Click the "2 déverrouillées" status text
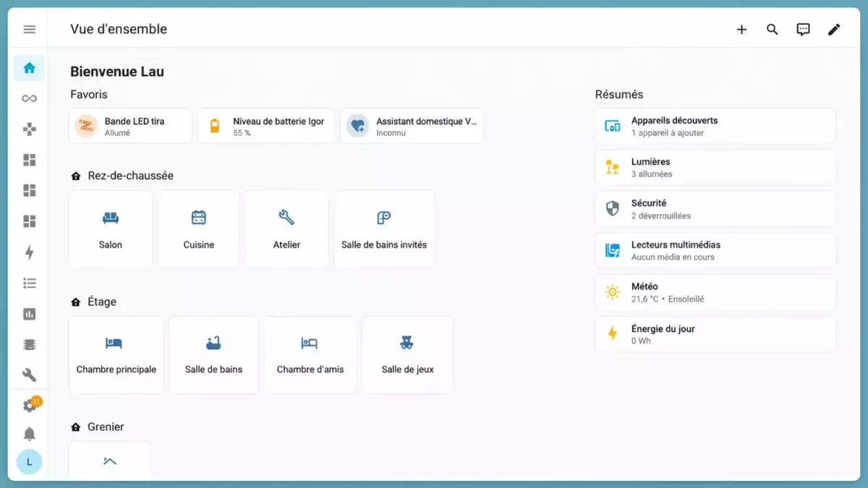868x488 pixels. click(661, 215)
